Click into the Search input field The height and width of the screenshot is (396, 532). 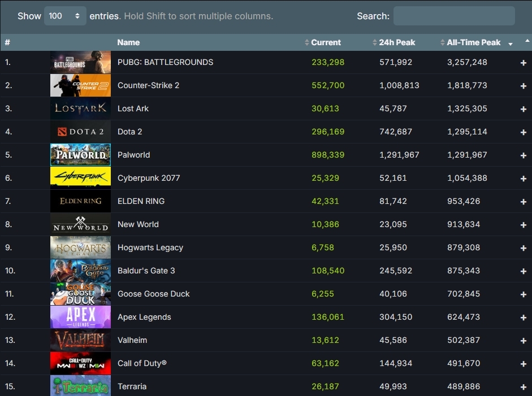[x=453, y=16]
